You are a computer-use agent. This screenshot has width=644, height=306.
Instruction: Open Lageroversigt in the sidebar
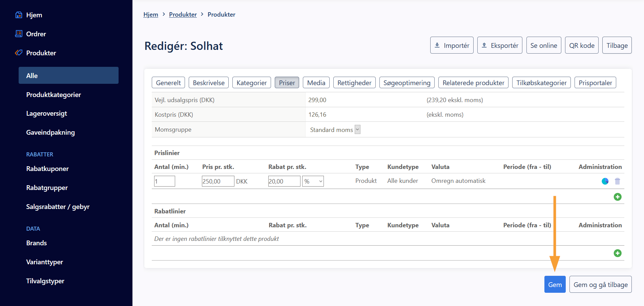point(46,113)
